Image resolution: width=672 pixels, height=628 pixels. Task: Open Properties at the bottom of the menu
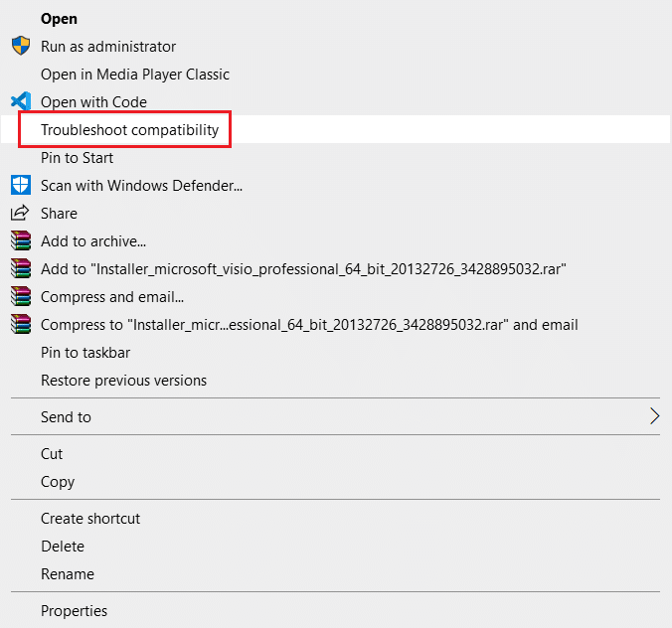74,611
